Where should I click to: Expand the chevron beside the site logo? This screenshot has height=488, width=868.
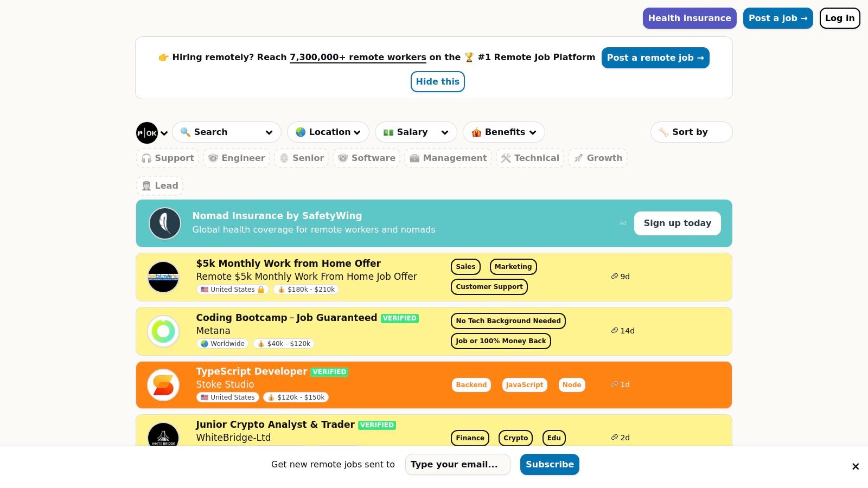pyautogui.click(x=164, y=133)
